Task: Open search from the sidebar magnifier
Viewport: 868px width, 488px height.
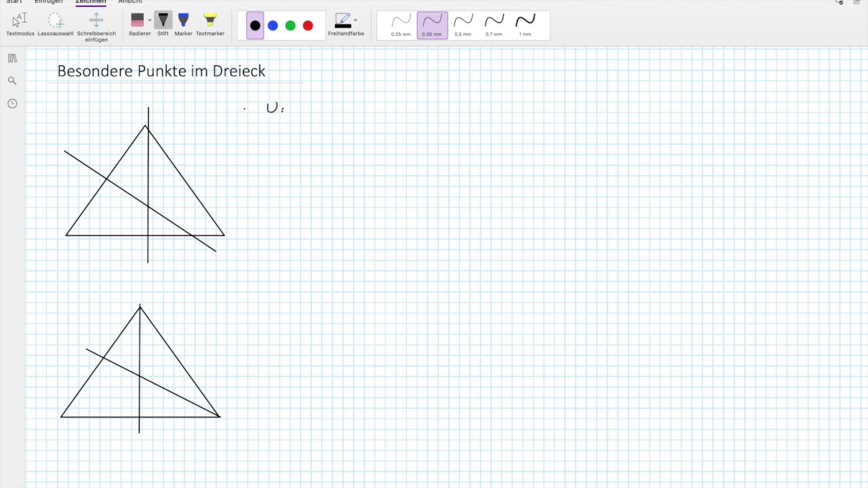Action: click(x=12, y=81)
